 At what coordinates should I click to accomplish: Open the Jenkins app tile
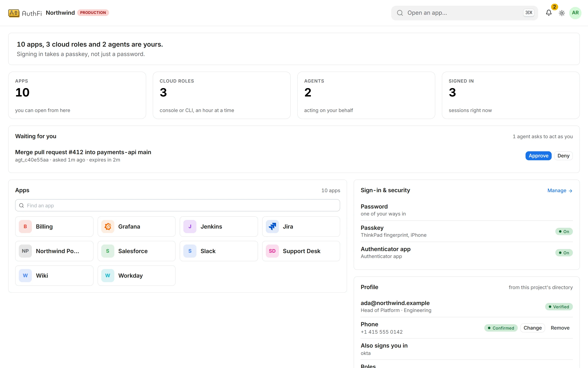coord(219,227)
